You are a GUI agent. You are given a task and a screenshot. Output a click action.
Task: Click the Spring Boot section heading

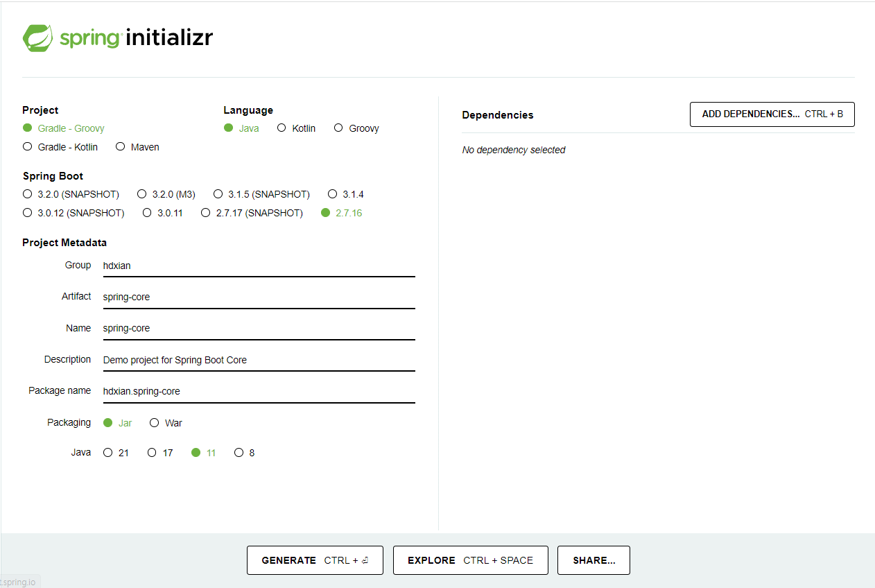click(53, 176)
